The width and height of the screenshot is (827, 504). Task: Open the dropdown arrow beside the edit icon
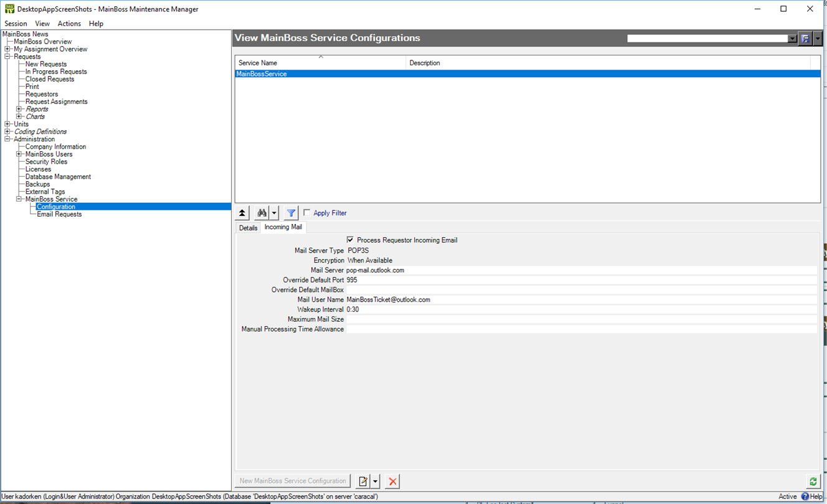click(x=375, y=481)
